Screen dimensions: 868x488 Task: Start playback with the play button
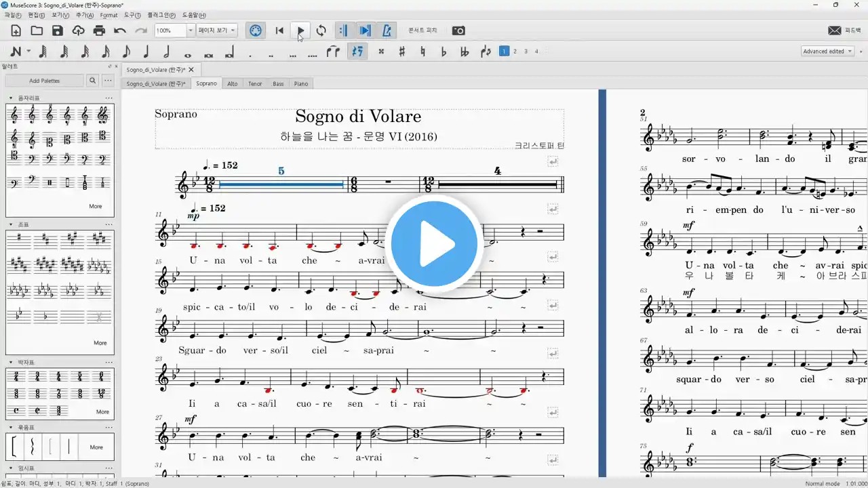(x=300, y=30)
